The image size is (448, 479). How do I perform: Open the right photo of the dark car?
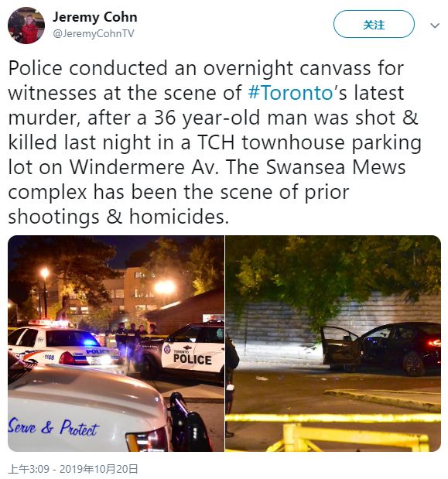click(x=333, y=344)
